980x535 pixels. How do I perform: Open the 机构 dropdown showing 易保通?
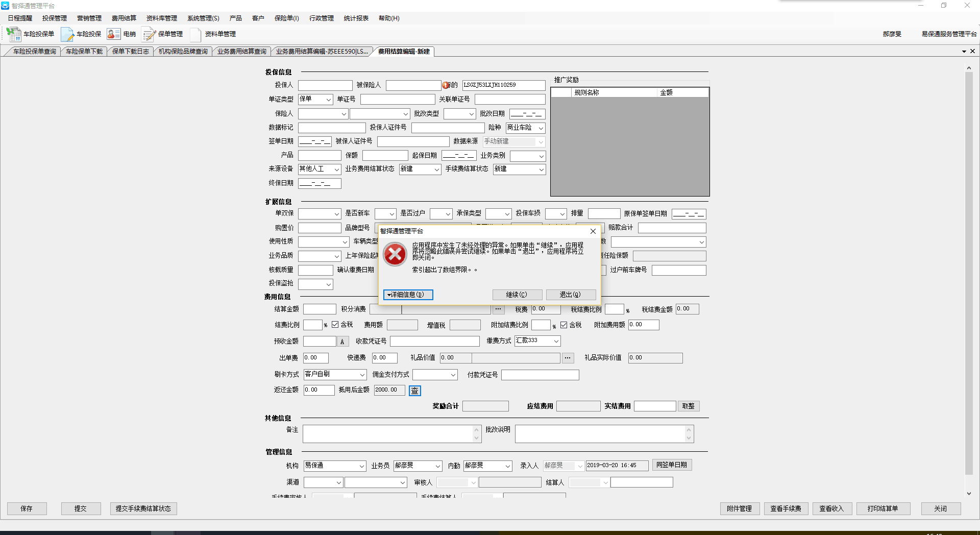tap(361, 466)
